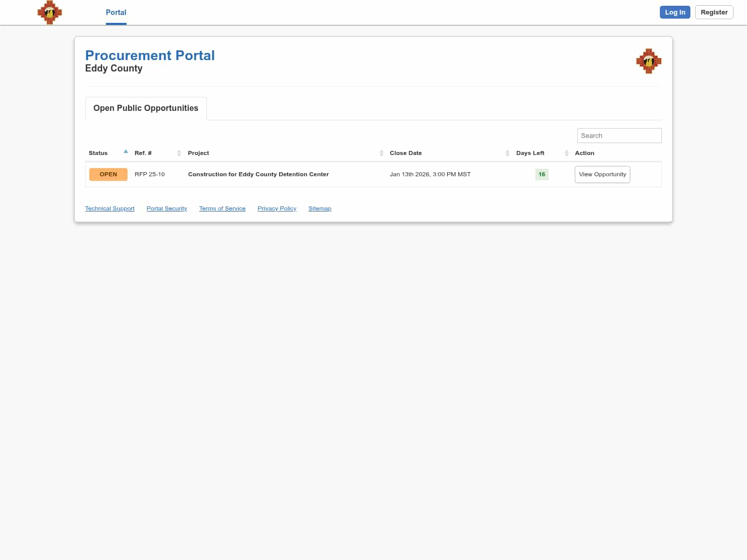Screen dimensions: 747x560
Task: Click the sort arrows beside Days Left column
Action: point(566,153)
